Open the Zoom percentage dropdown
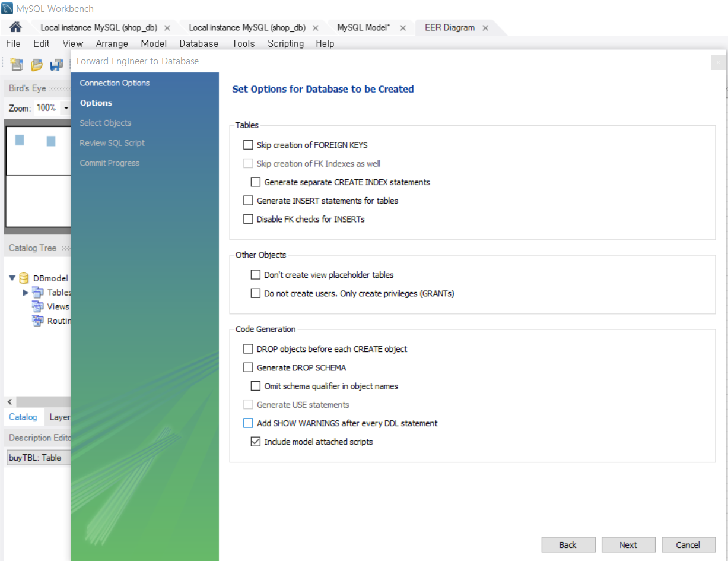The image size is (728, 561). pyautogui.click(x=66, y=108)
